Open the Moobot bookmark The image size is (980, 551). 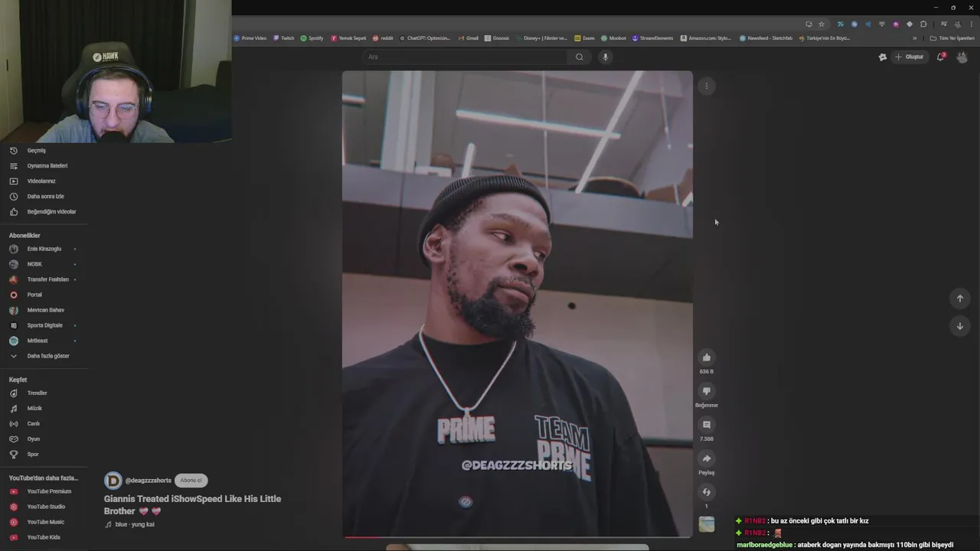tap(614, 38)
